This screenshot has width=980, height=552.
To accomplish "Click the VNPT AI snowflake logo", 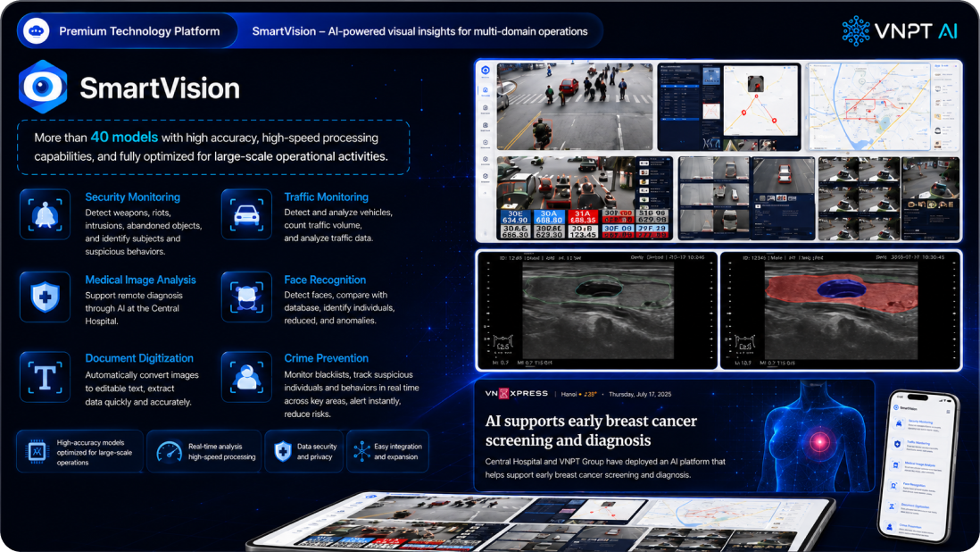I will click(856, 30).
